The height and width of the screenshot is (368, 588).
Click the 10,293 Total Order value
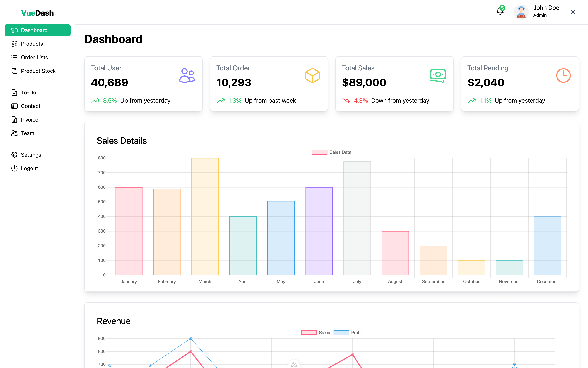[x=234, y=82]
